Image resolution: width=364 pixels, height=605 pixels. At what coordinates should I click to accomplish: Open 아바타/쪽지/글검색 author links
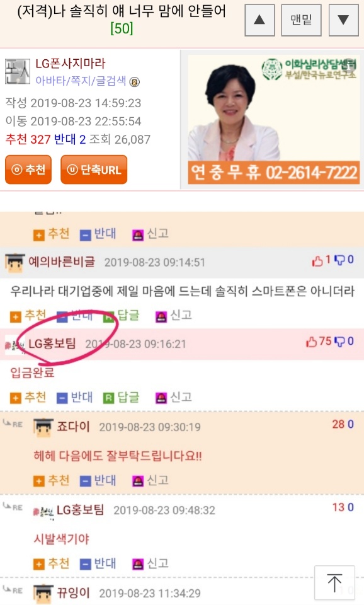coord(81,81)
